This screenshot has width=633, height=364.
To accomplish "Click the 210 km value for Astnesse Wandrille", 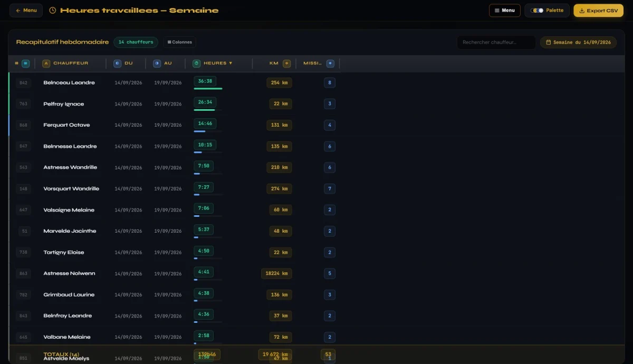I will click(279, 167).
